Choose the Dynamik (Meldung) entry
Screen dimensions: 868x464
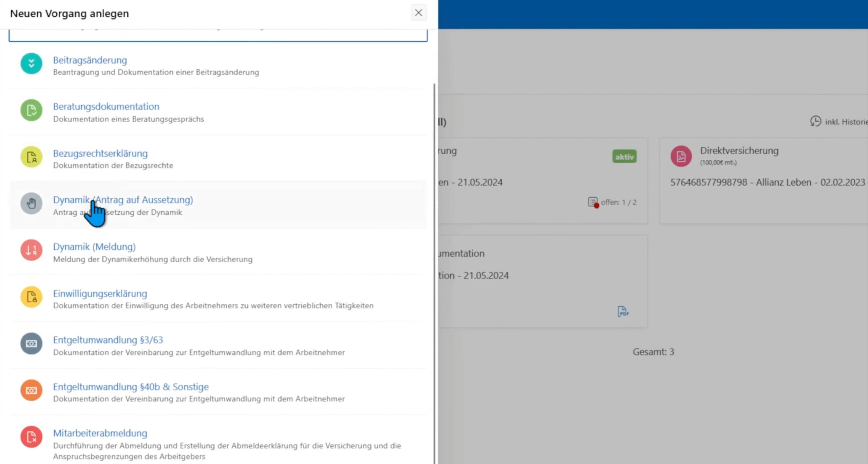pos(94,247)
